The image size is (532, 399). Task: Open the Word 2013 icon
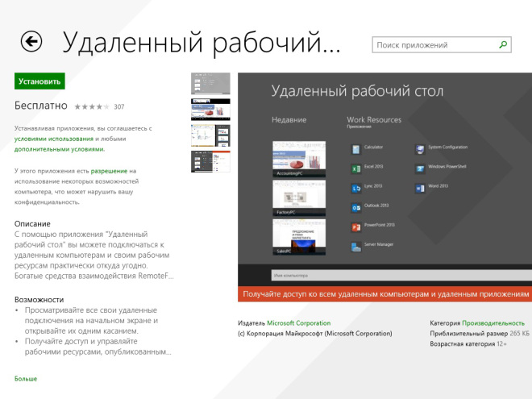click(420, 188)
